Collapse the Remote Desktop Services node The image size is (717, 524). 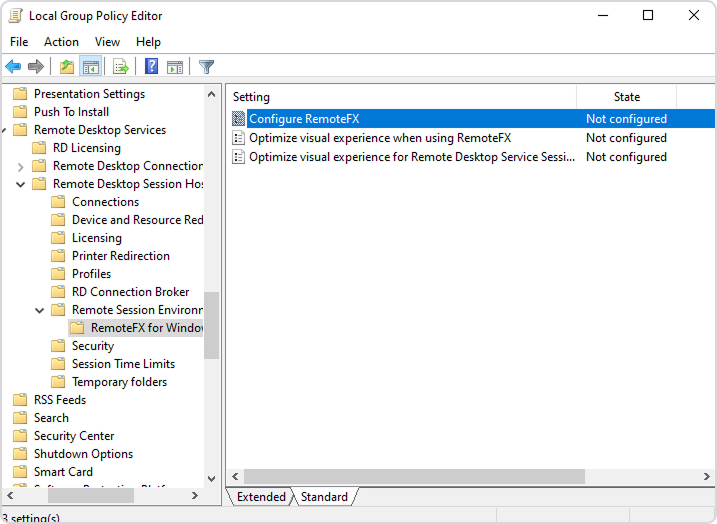4,130
